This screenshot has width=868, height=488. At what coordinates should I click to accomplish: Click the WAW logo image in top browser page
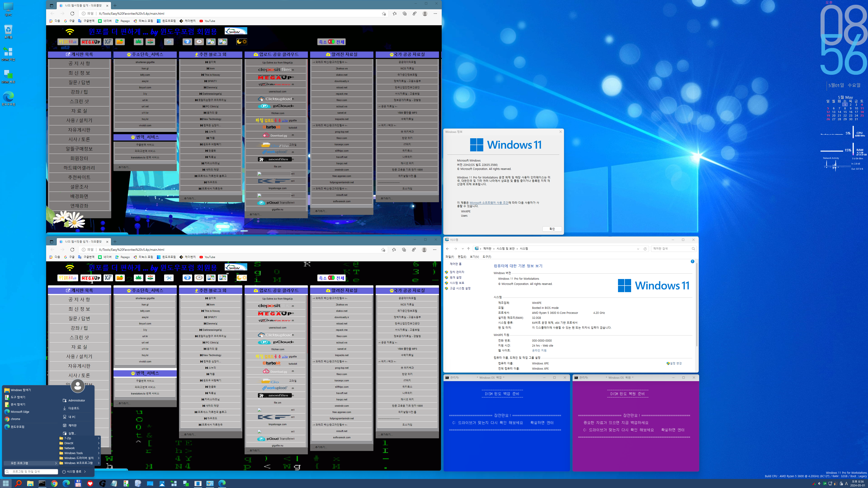pyautogui.click(x=236, y=31)
